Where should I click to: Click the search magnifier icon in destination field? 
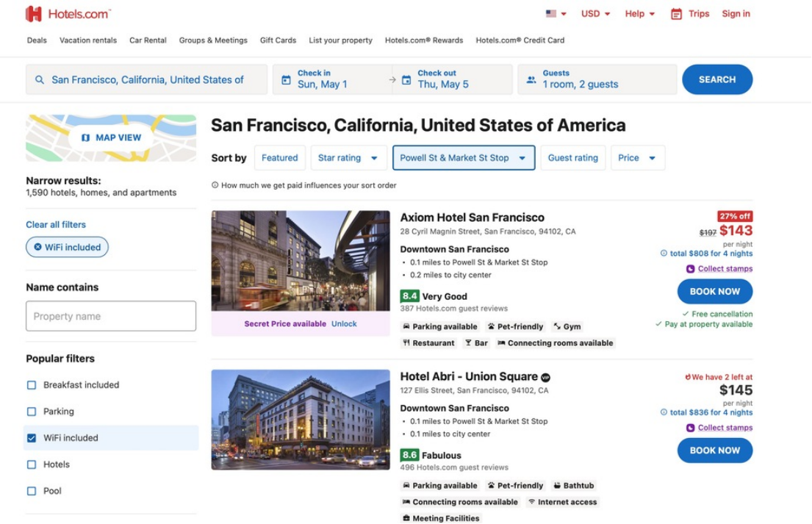(40, 80)
